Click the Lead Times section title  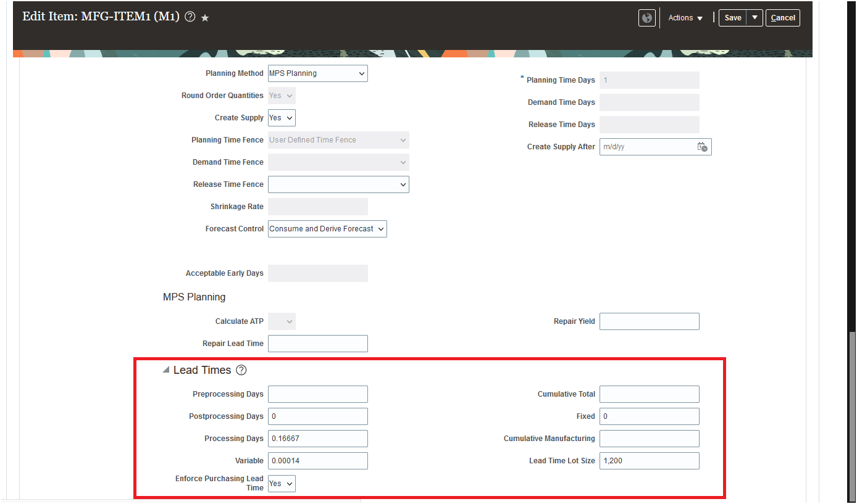click(x=202, y=370)
